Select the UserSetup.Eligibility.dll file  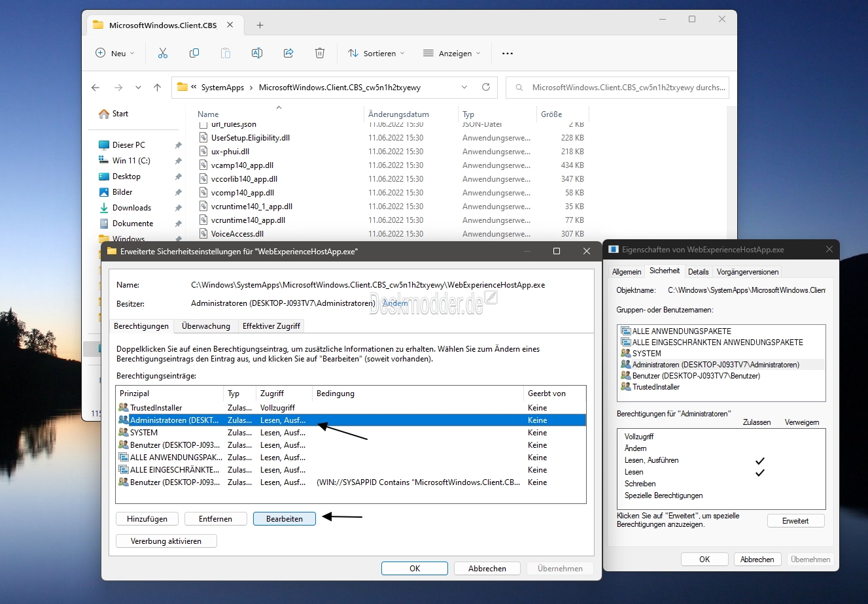coord(251,138)
